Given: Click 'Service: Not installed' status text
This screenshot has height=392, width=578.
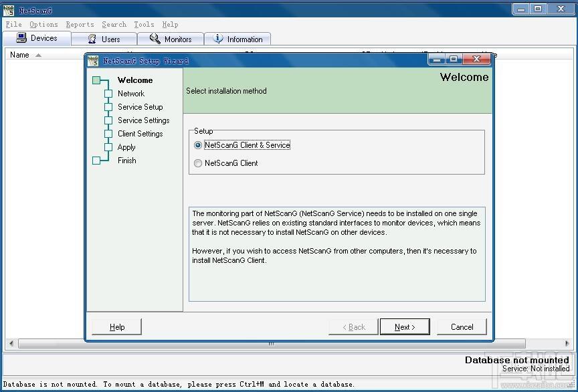Looking at the screenshot, I should click(536, 369).
